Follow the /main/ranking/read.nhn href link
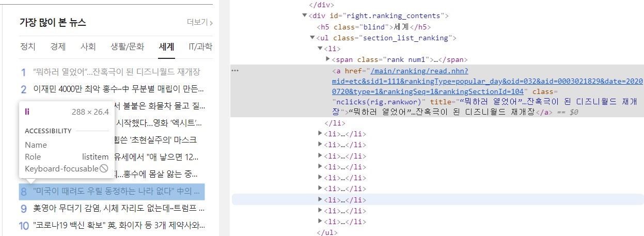Image resolution: width=644 pixels, height=236 pixels. pyautogui.click(x=486, y=81)
